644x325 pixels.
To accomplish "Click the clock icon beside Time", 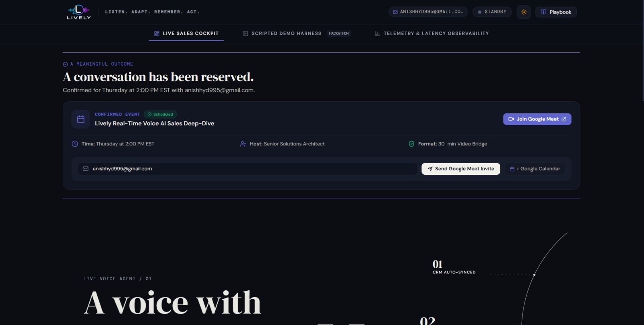I will click(75, 144).
